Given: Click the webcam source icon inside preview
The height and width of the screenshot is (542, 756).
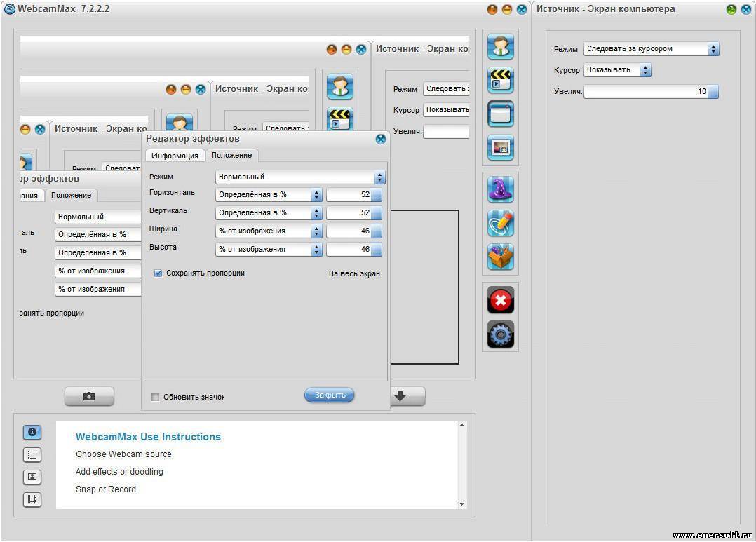Looking at the screenshot, I should pyautogui.click(x=340, y=86).
